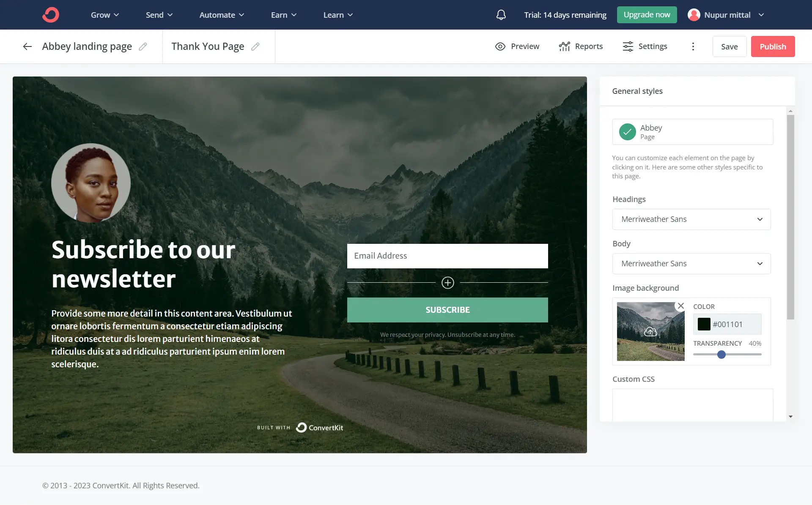The height and width of the screenshot is (505, 812).
Task: Click the X to remove background image
Action: coord(681,306)
